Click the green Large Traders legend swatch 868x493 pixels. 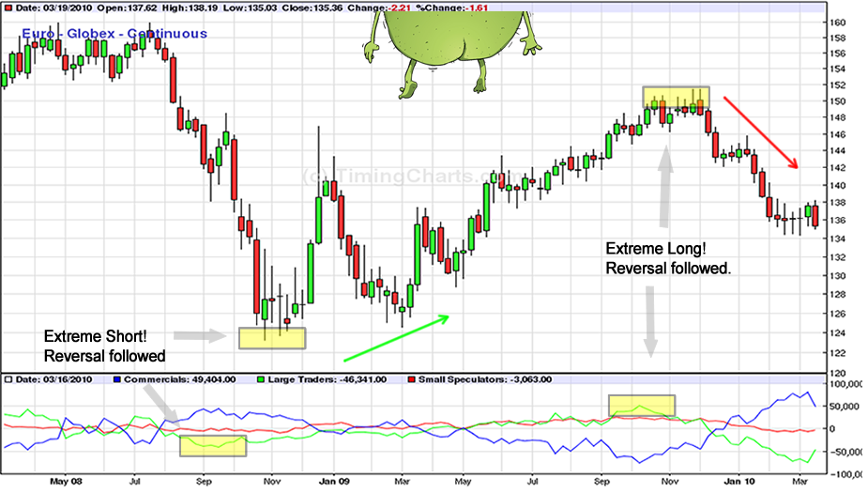[261, 379]
